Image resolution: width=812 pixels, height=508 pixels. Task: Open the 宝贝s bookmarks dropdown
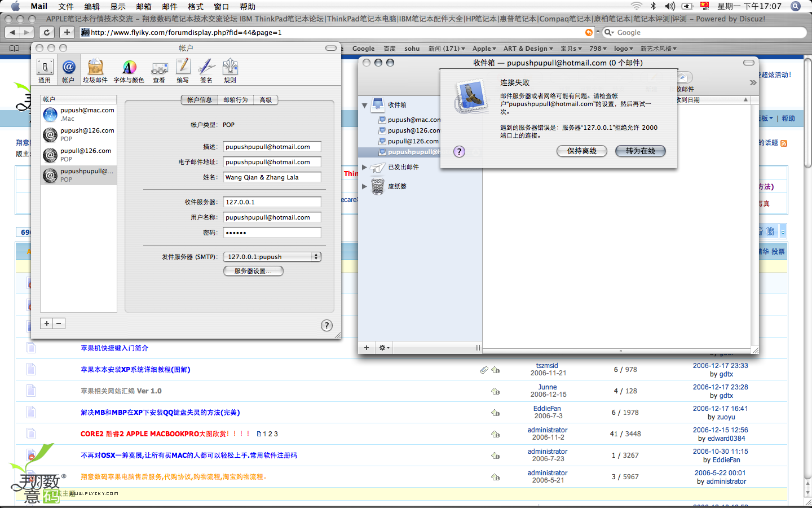[x=571, y=49]
